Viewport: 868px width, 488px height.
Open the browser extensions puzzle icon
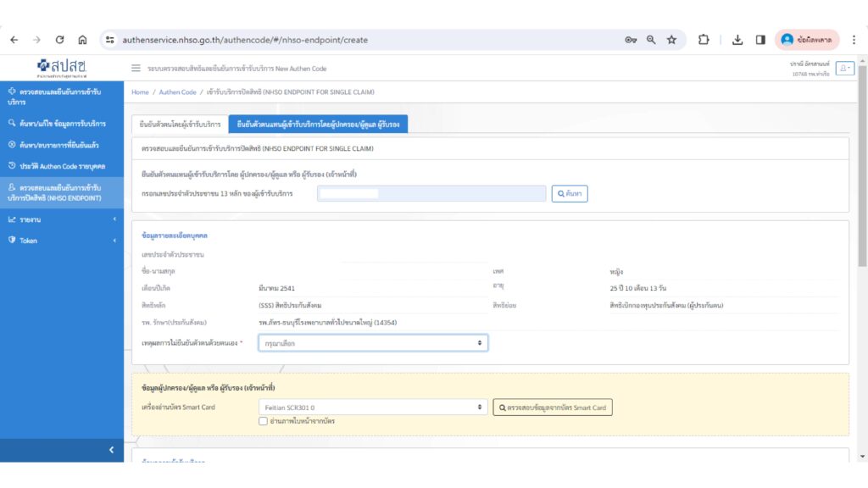tap(704, 40)
